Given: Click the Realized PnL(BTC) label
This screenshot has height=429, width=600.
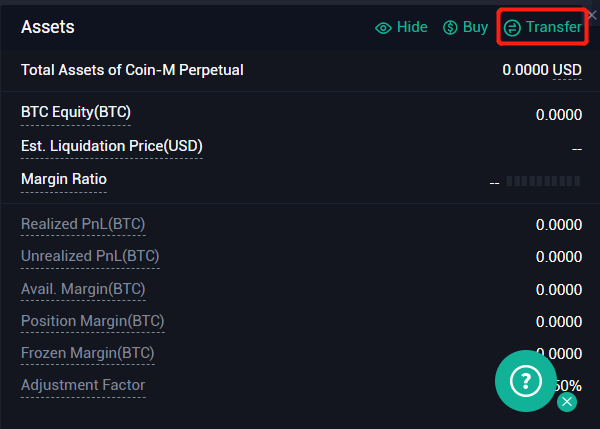Looking at the screenshot, I should (83, 224).
